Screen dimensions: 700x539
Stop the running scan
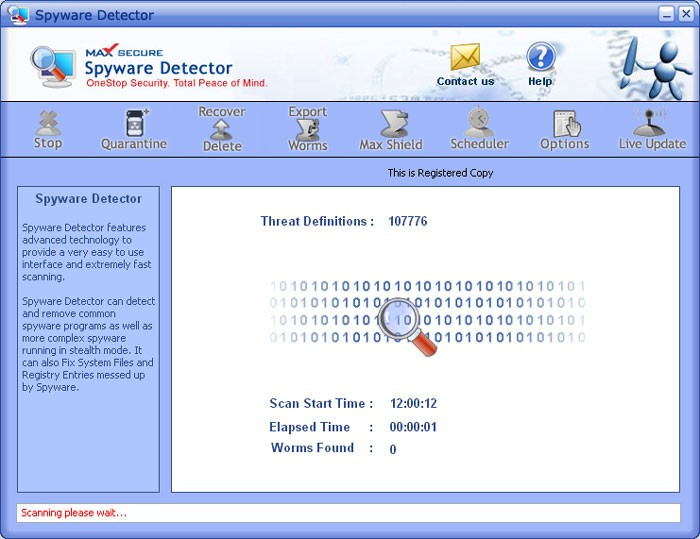(x=48, y=130)
